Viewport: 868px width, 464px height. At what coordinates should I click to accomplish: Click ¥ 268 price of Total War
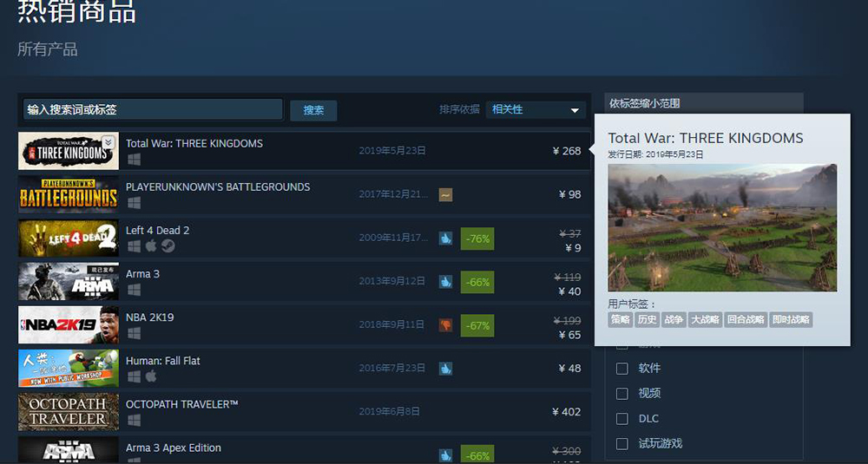pos(567,151)
